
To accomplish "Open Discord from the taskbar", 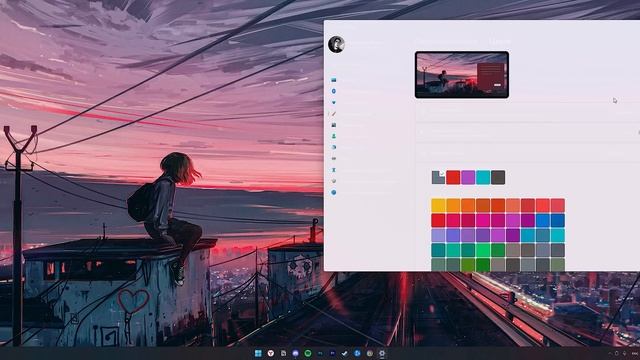I will point(296,353).
